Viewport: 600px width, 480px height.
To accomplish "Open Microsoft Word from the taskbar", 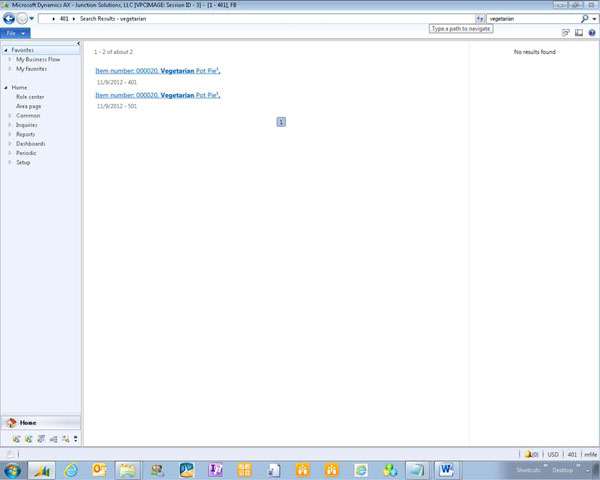I will pyautogui.click(x=446, y=470).
